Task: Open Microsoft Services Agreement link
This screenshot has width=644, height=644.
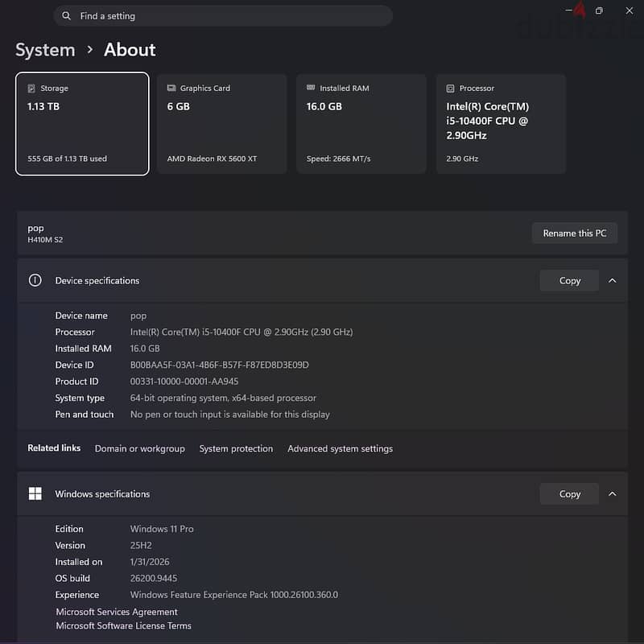Action: tap(117, 612)
